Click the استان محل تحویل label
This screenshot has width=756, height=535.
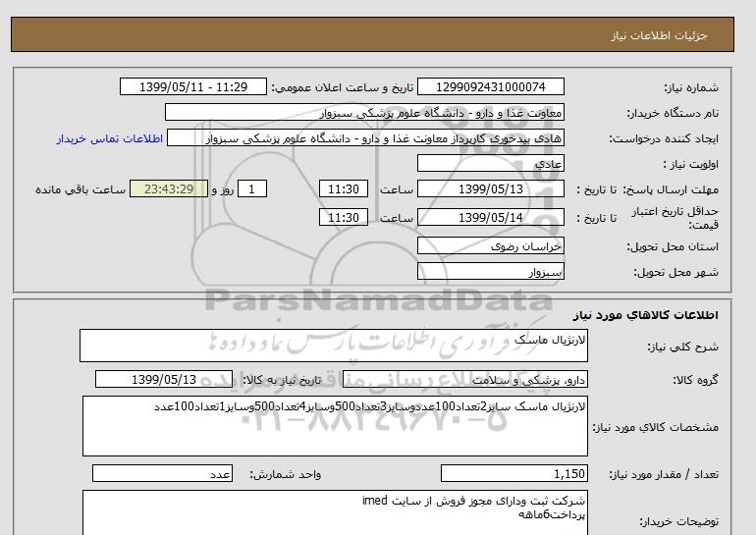[x=673, y=246]
